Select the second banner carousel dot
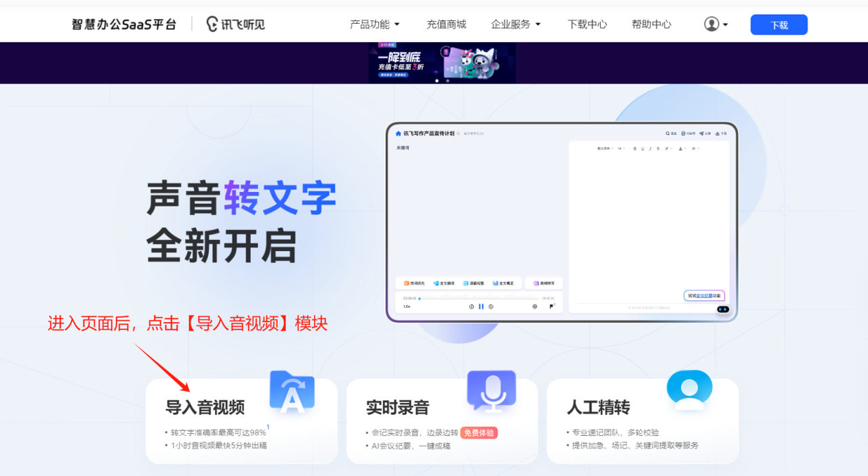This screenshot has width=868, height=476. tap(448, 81)
